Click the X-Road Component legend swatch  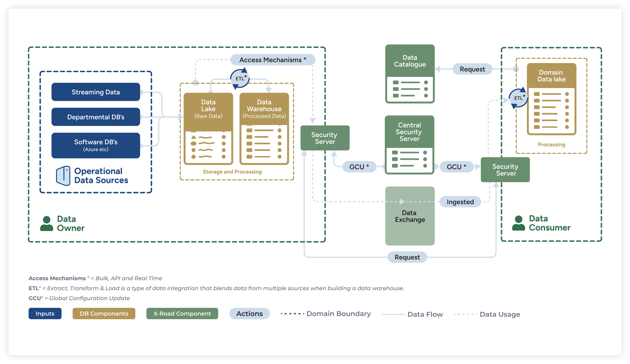tap(182, 314)
